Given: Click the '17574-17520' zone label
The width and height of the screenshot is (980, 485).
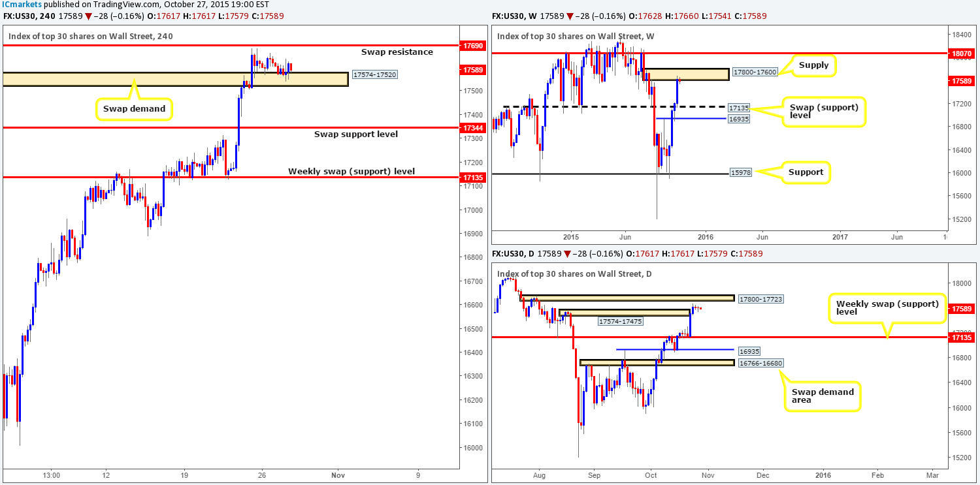Looking at the screenshot, I should point(374,74).
